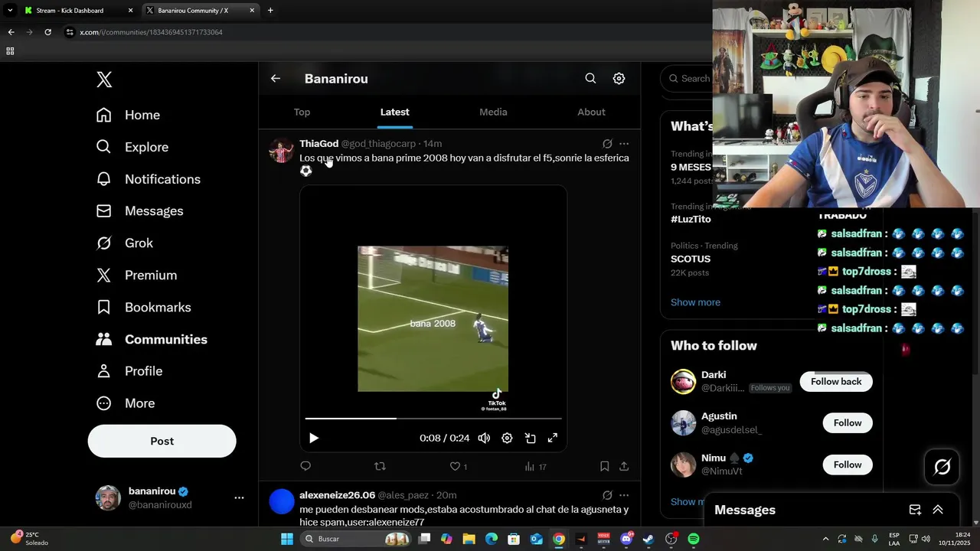Open more options on alexeneize26.06 post
This screenshot has width=980, height=551.
pyautogui.click(x=624, y=495)
